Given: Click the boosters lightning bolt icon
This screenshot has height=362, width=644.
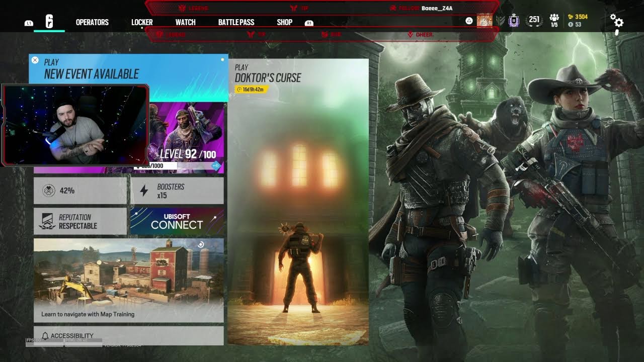Looking at the screenshot, I should click(144, 191).
